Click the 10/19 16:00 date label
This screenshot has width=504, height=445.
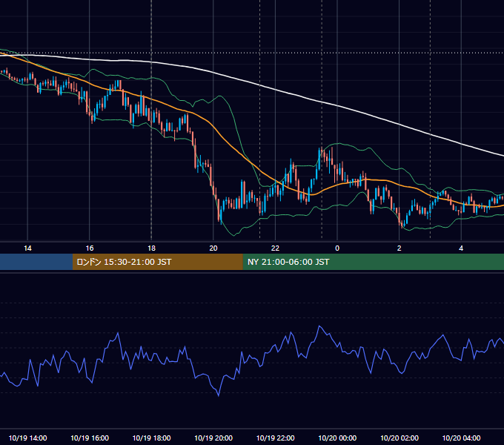coord(90,438)
